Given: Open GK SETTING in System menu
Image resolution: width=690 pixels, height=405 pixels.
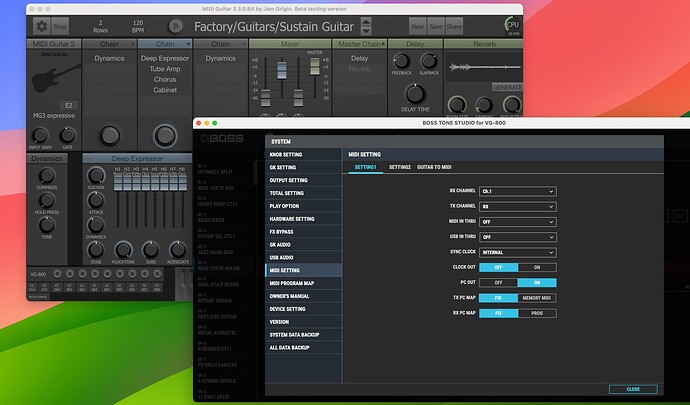Looking at the screenshot, I should tap(303, 167).
